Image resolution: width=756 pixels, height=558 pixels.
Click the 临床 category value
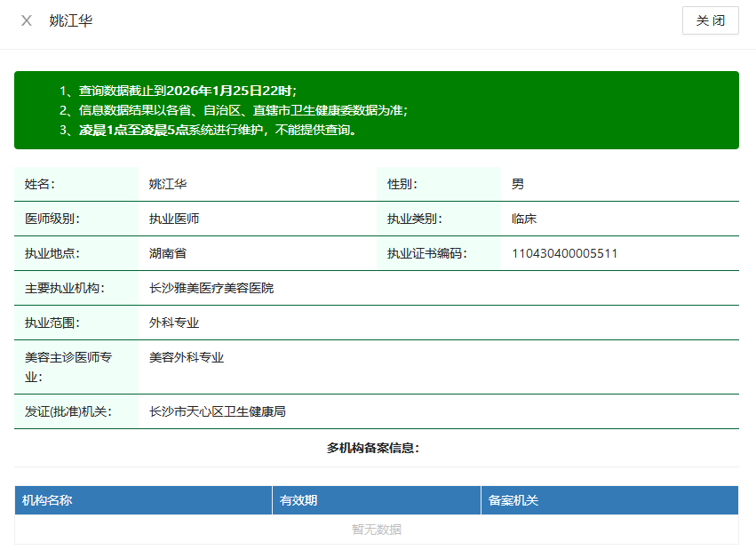[x=524, y=219]
